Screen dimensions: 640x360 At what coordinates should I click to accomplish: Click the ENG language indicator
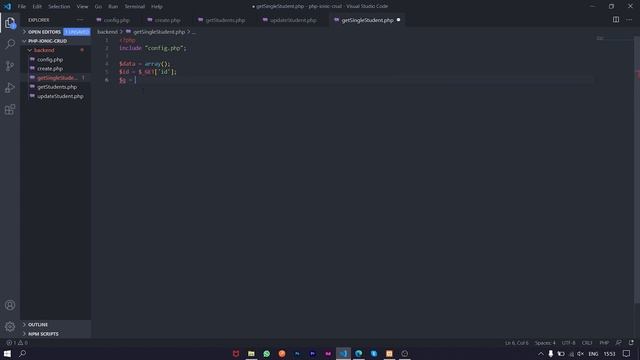(x=593, y=353)
